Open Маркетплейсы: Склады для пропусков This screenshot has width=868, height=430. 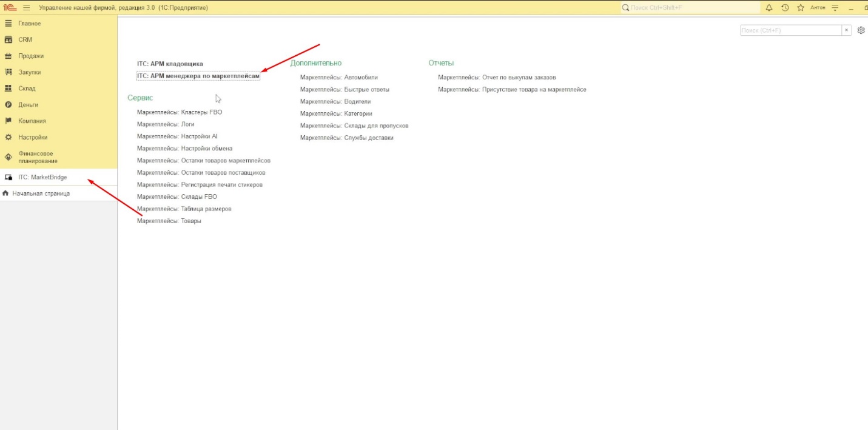[354, 126]
